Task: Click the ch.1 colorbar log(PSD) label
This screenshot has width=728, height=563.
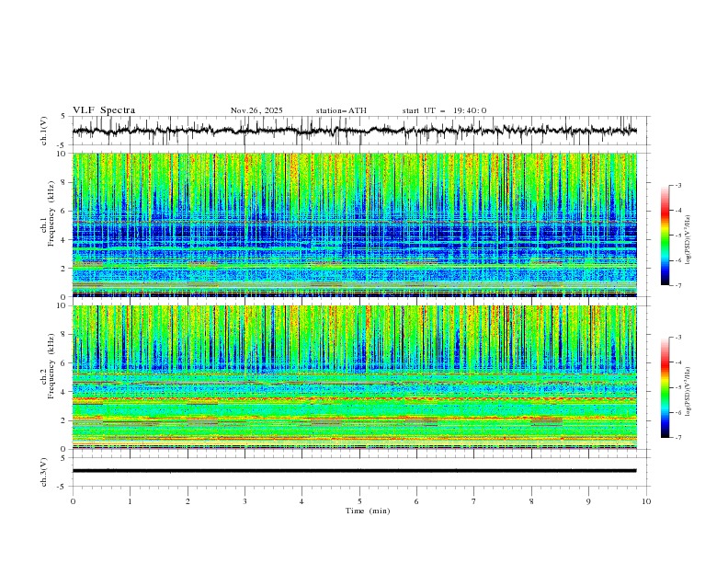Action: [x=688, y=239]
